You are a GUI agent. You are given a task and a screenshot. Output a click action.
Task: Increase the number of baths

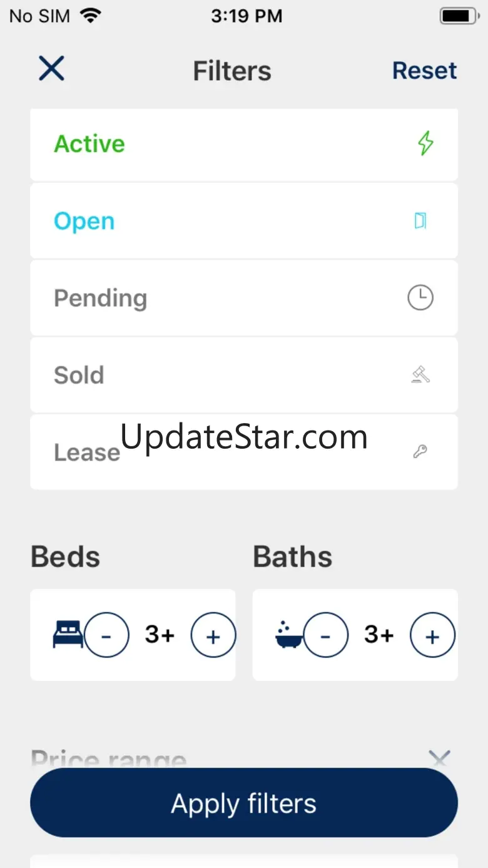click(432, 636)
